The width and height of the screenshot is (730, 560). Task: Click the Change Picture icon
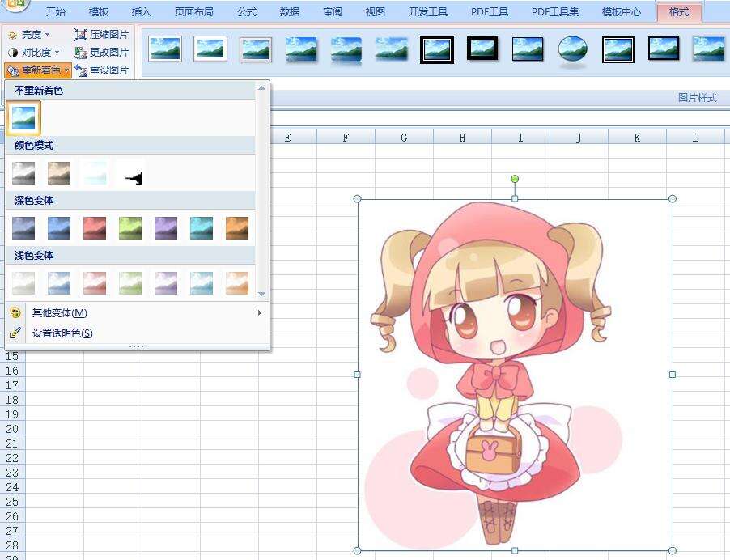81,52
